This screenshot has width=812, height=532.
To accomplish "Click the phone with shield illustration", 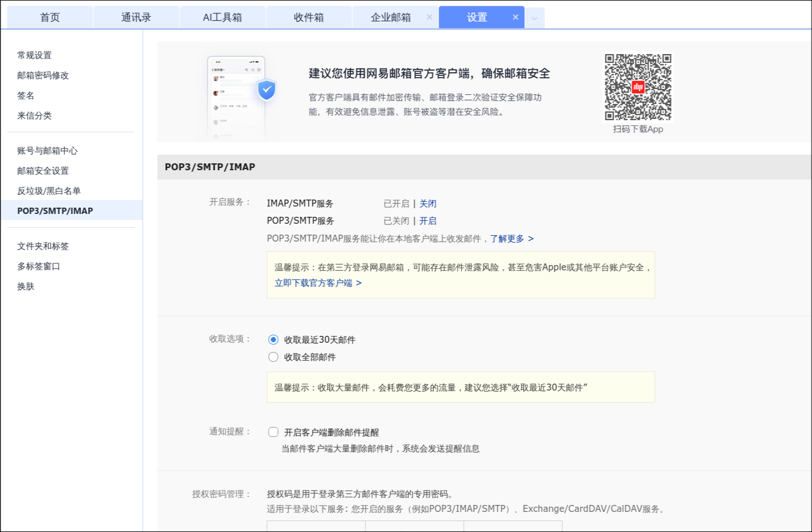I will (x=242, y=97).
